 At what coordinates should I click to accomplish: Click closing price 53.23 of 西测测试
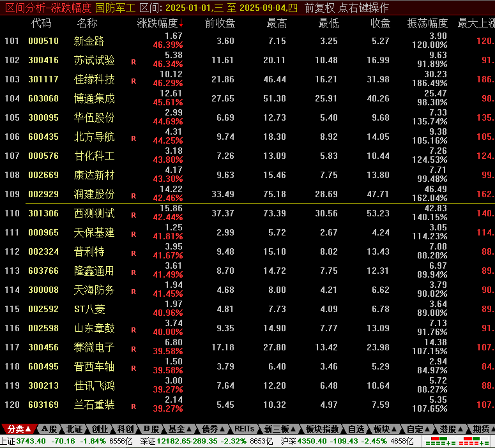point(378,213)
